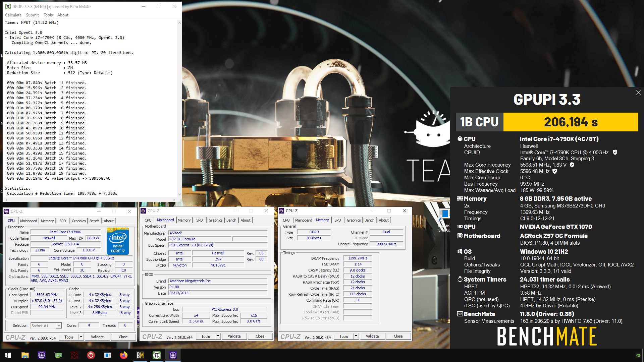Click the GPUPI window title pi icon
The width and height of the screenshot is (644, 362).
(x=8, y=6)
